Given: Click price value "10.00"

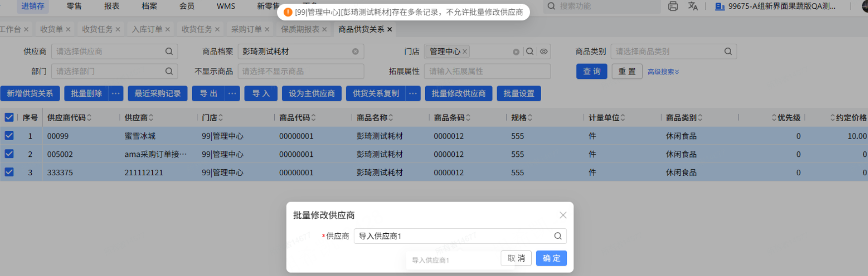Looking at the screenshot, I should click(857, 136).
